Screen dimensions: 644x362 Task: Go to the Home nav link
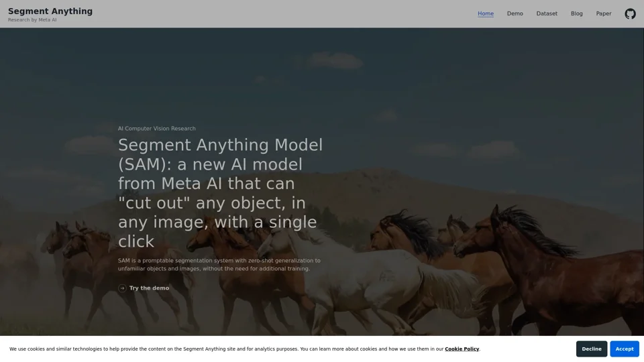pos(486,13)
